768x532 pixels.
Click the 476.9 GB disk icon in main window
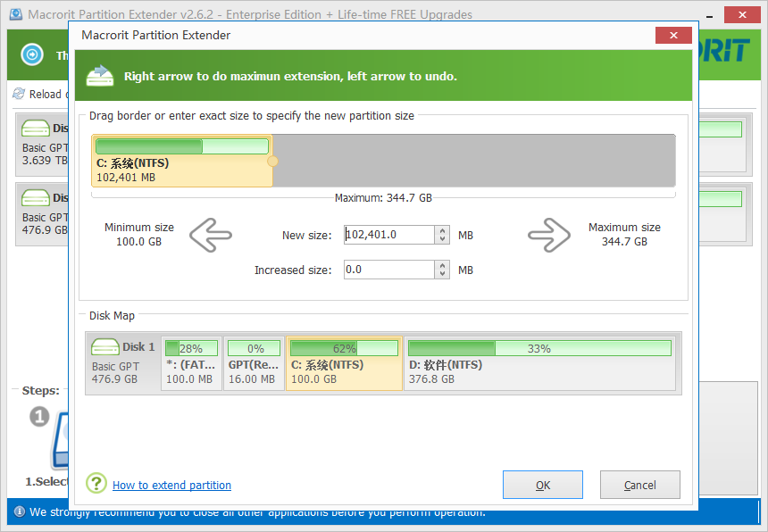(x=35, y=198)
